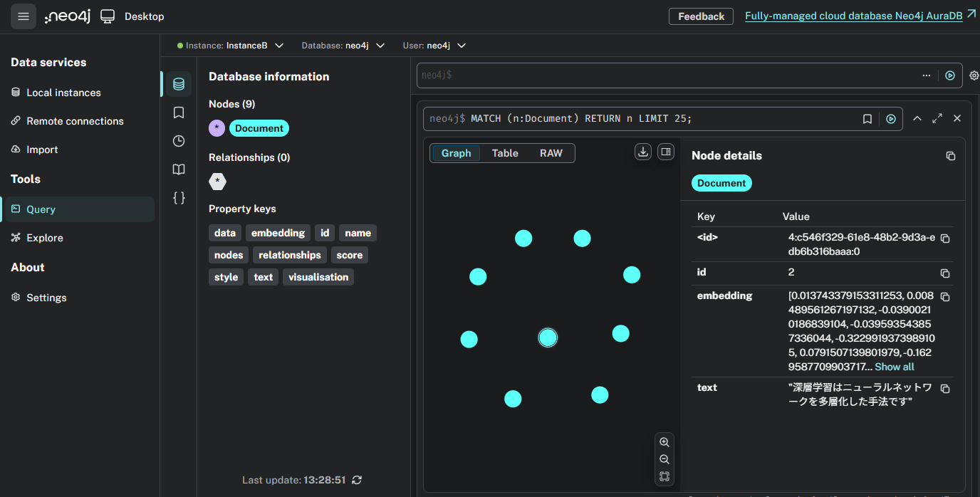
Task: Open parameters curly braces icon
Action: click(179, 198)
